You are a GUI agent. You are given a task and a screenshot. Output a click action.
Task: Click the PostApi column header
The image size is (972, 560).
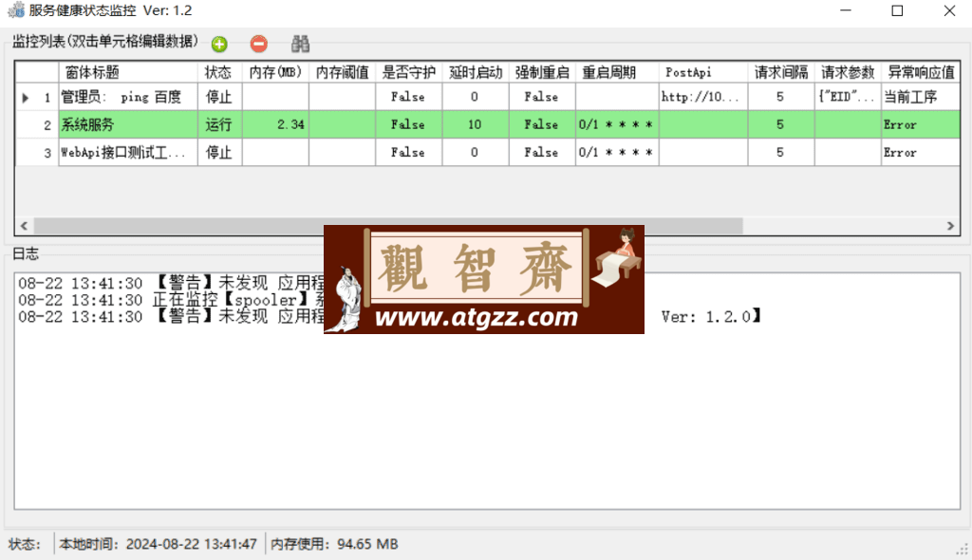703,72
